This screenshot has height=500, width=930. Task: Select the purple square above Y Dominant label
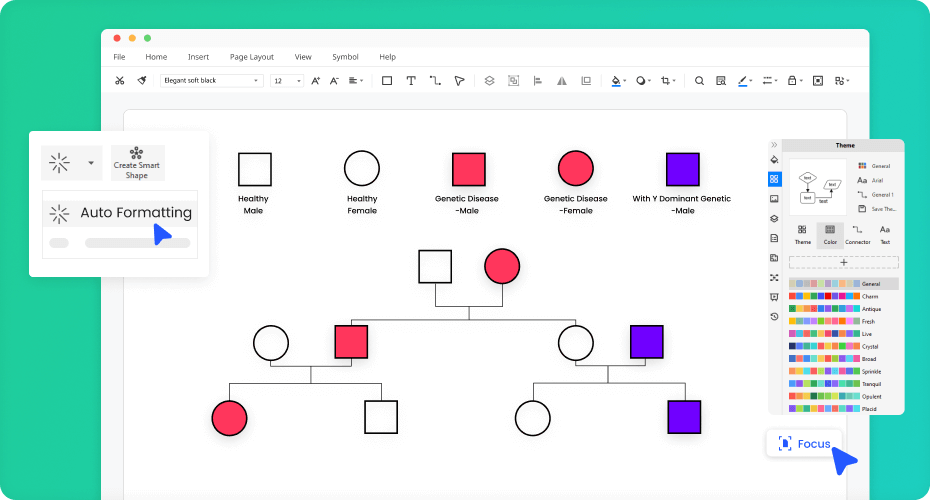[x=683, y=169]
